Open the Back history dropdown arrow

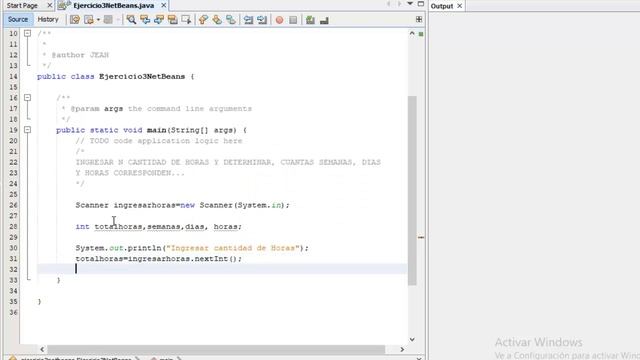coord(98,20)
